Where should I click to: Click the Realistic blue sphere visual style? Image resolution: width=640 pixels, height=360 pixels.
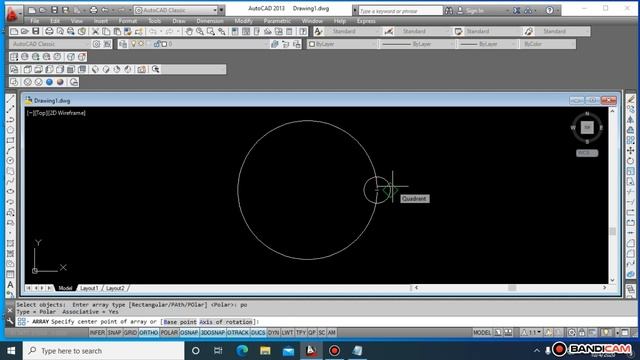[x=49, y=82]
